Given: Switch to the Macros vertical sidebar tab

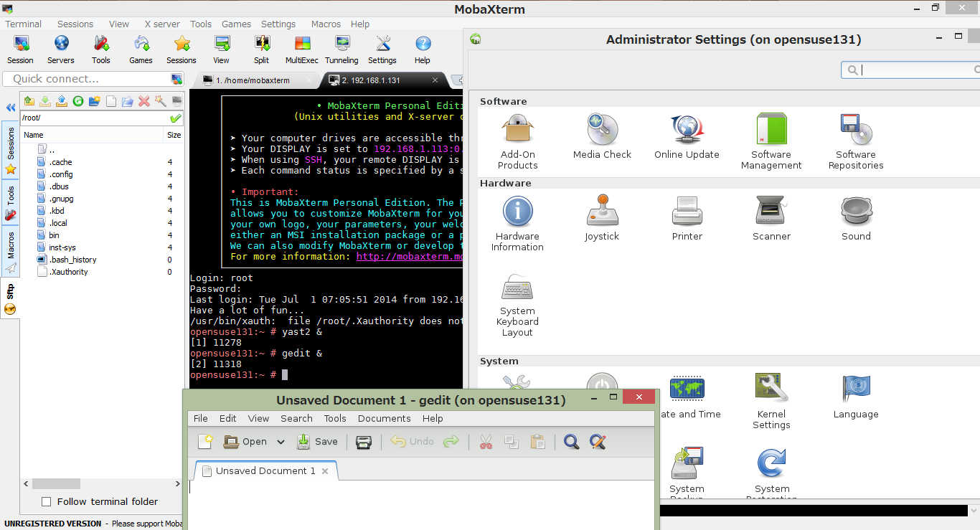Looking at the screenshot, I should click(11, 252).
